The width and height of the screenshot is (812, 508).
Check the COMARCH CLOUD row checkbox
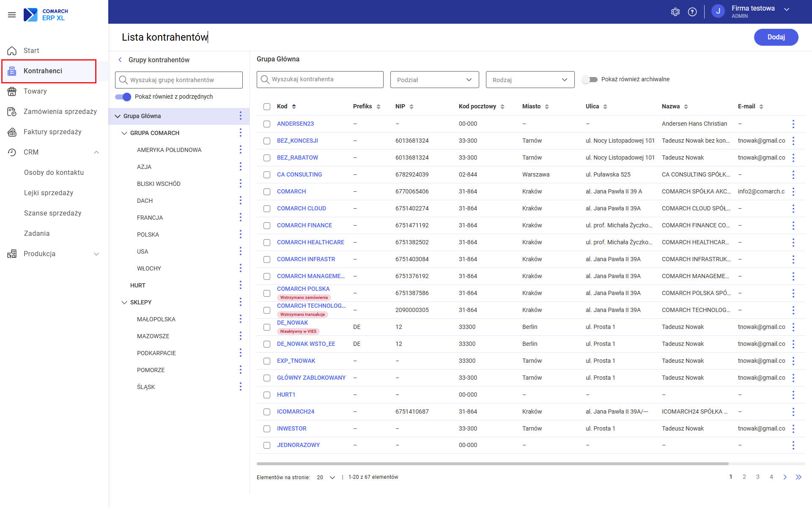pyautogui.click(x=267, y=208)
